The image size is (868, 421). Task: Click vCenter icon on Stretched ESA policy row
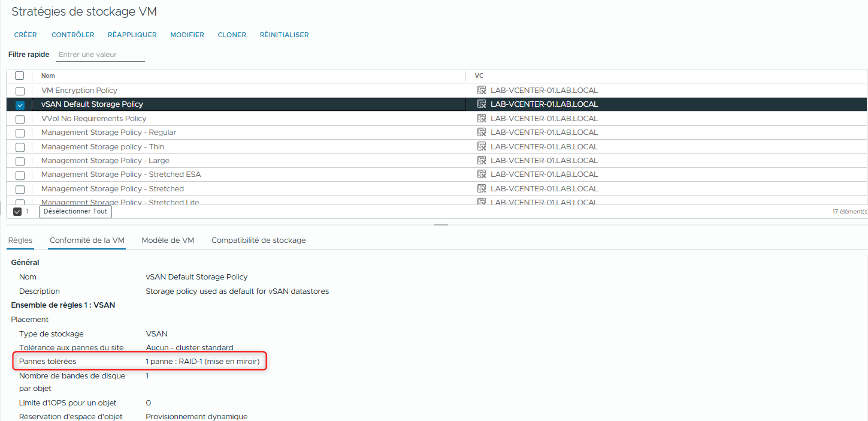point(482,174)
